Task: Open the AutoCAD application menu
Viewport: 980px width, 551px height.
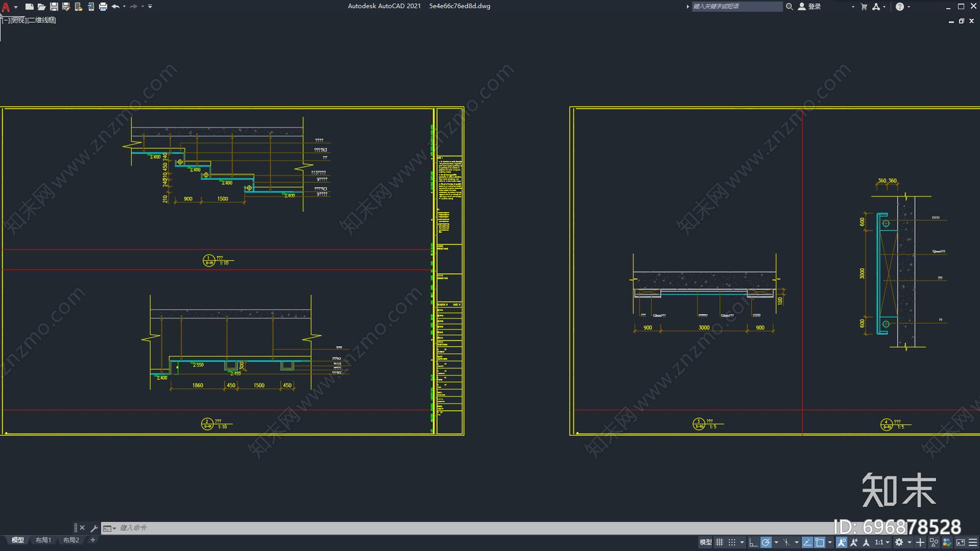Action: pos(6,7)
